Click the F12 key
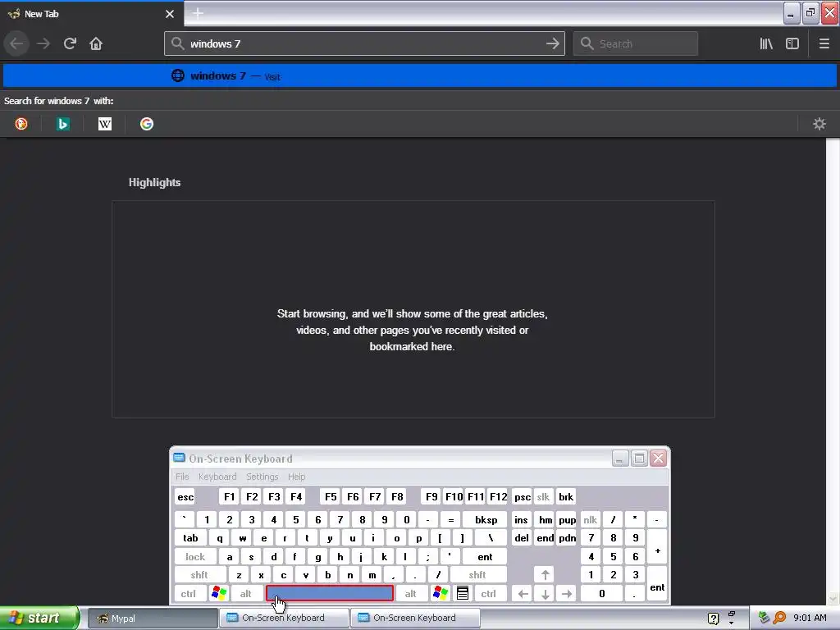840x630 pixels. (498, 496)
